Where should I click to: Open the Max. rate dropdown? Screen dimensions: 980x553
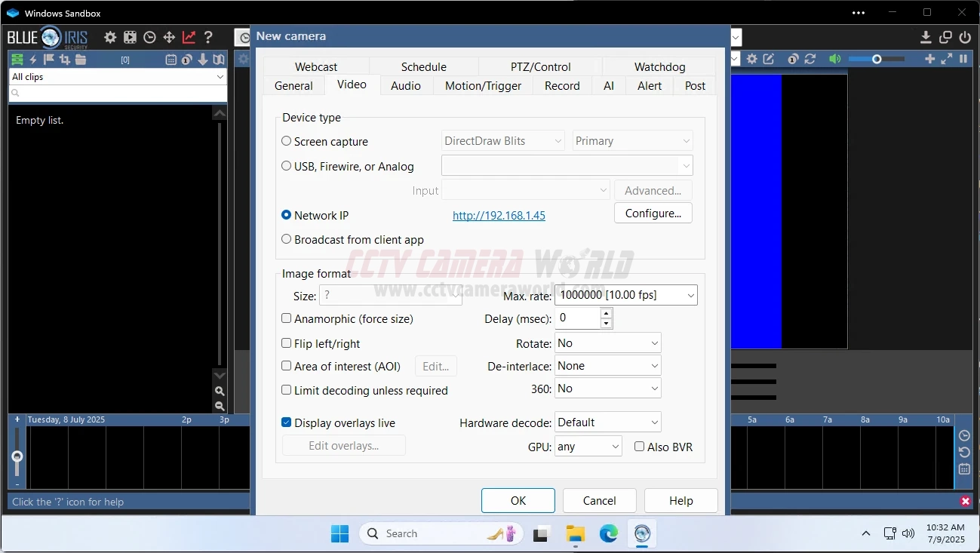[x=625, y=295]
